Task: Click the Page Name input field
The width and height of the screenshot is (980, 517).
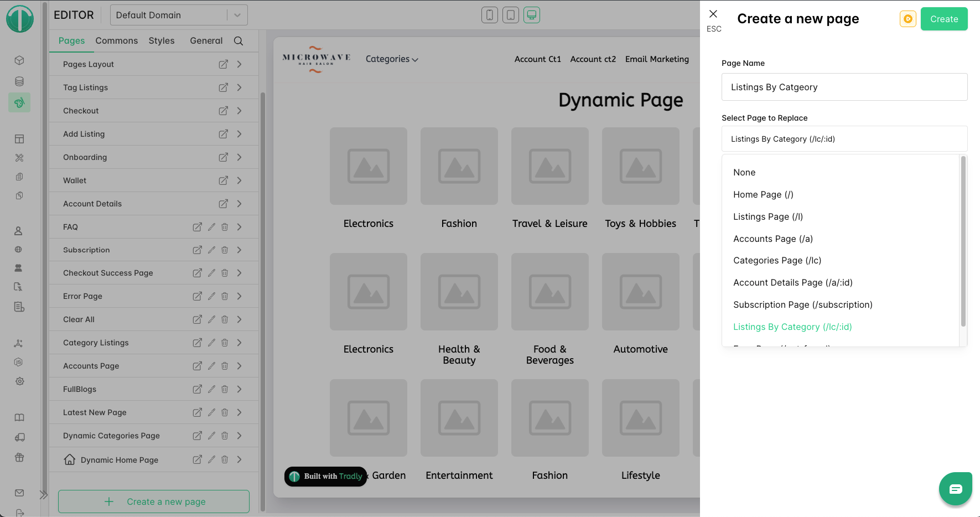Action: click(x=844, y=87)
